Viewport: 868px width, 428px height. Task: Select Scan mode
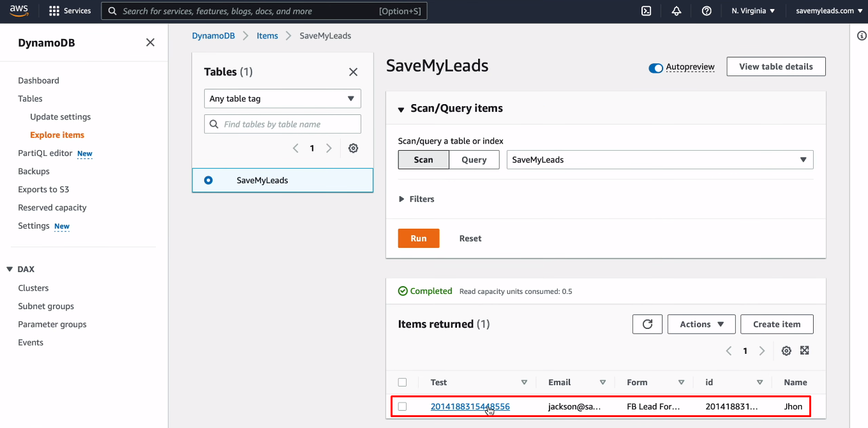[423, 160]
